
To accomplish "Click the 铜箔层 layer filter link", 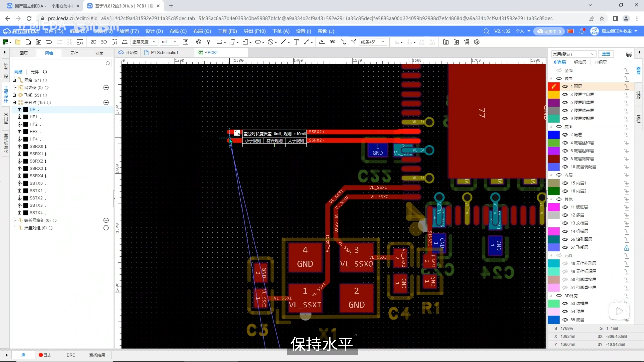I will pyautogui.click(x=580, y=62).
